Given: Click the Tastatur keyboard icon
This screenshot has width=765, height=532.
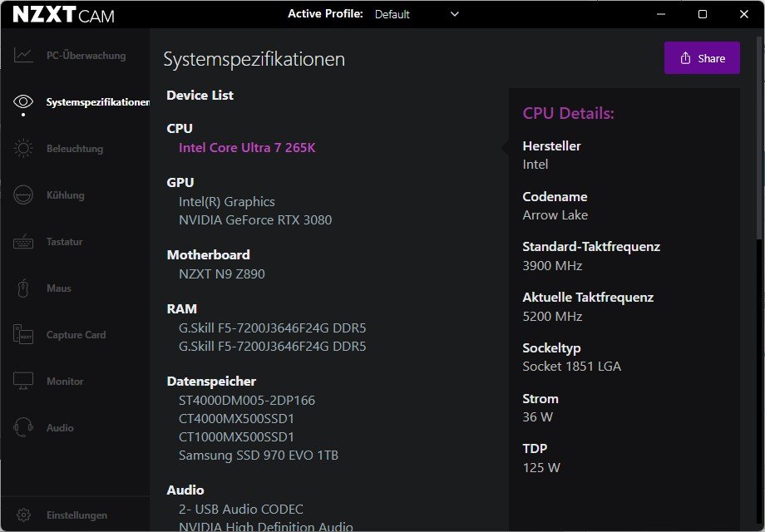Looking at the screenshot, I should click(x=23, y=241).
